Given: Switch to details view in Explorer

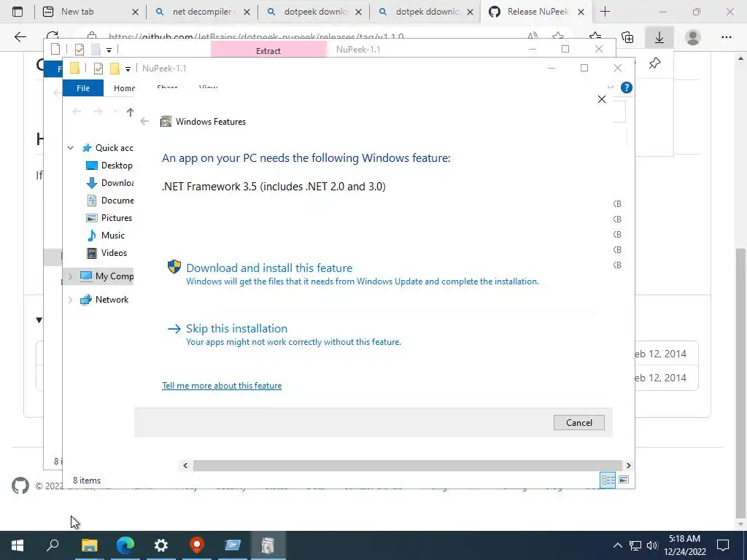Looking at the screenshot, I should point(608,480).
